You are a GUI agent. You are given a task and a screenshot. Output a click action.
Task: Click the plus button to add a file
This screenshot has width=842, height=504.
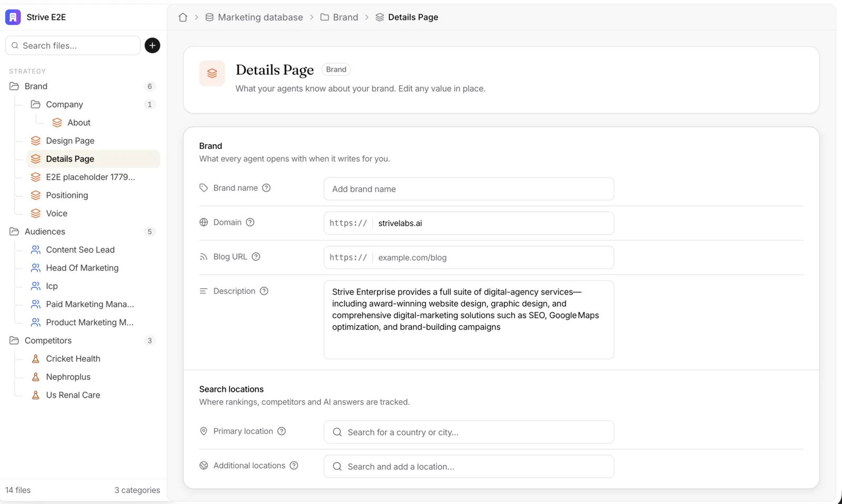pyautogui.click(x=152, y=45)
